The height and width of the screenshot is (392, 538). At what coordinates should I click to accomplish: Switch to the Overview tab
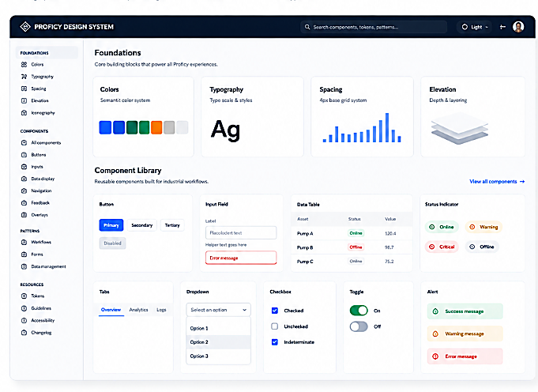(111, 310)
